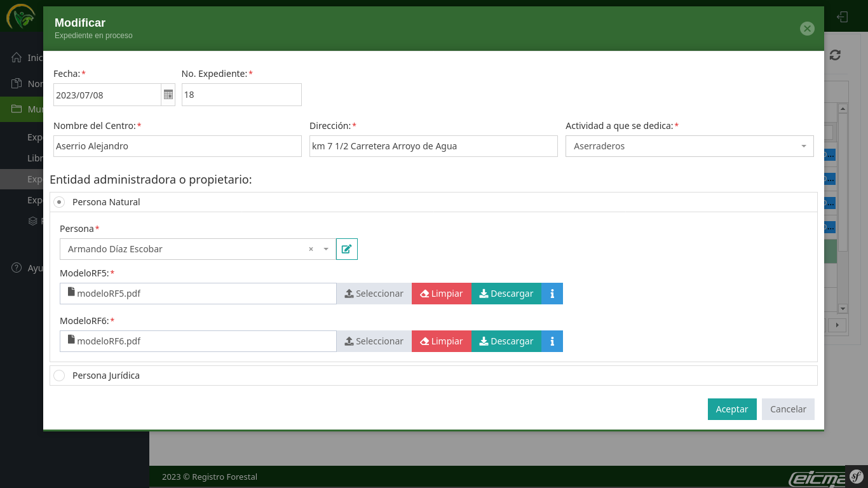Screen dimensions: 868x488
Task: Click the edit person icon button
Action: 346,249
